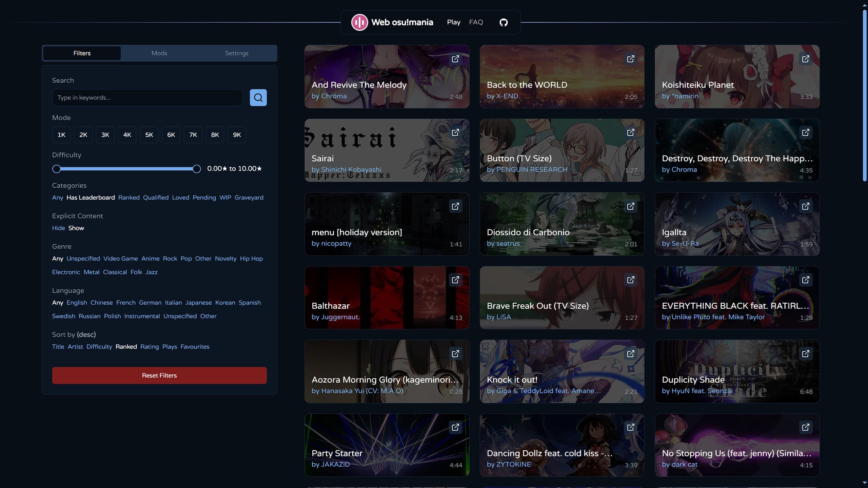The image size is (868, 488).
Task: Open external link on Diossido di Carbonio
Action: tap(630, 206)
